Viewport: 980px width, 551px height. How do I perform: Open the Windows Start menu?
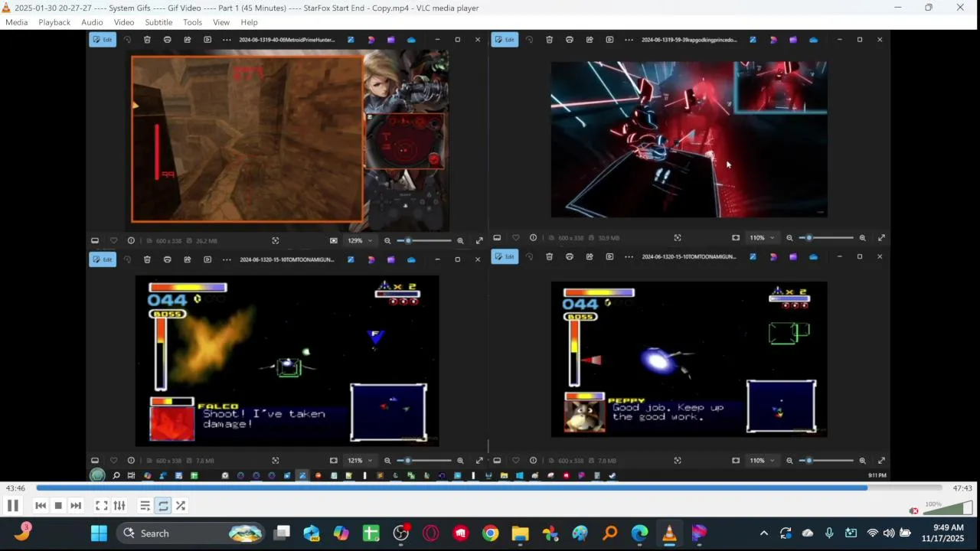tap(100, 533)
